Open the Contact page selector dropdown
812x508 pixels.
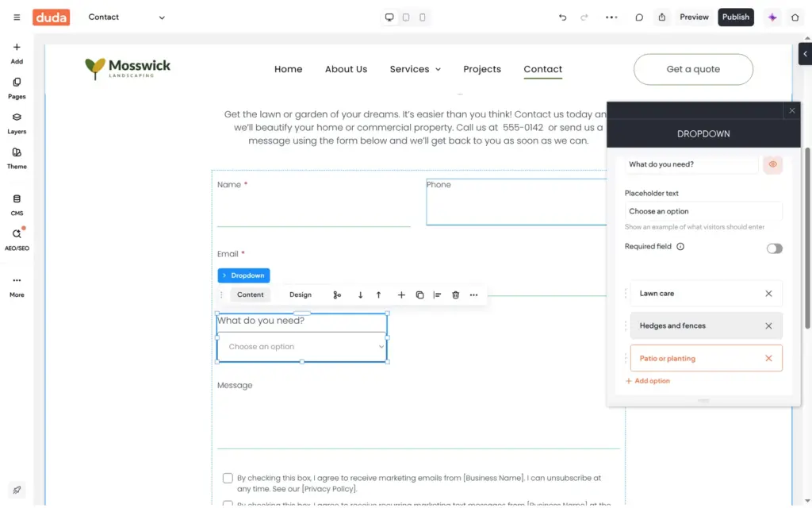click(x=127, y=17)
